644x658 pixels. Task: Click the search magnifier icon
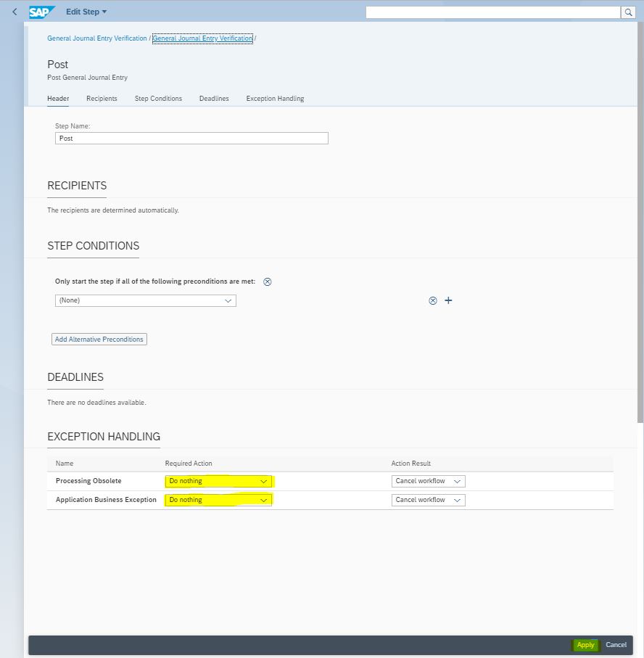[628, 12]
